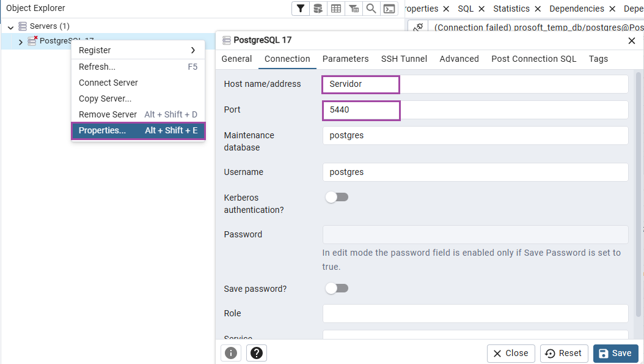Switch to the Statistics panel tab
The width and height of the screenshot is (644, 364).
[511, 9]
